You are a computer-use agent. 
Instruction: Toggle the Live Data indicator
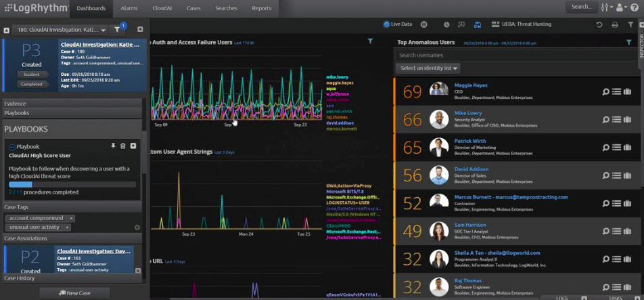398,24
